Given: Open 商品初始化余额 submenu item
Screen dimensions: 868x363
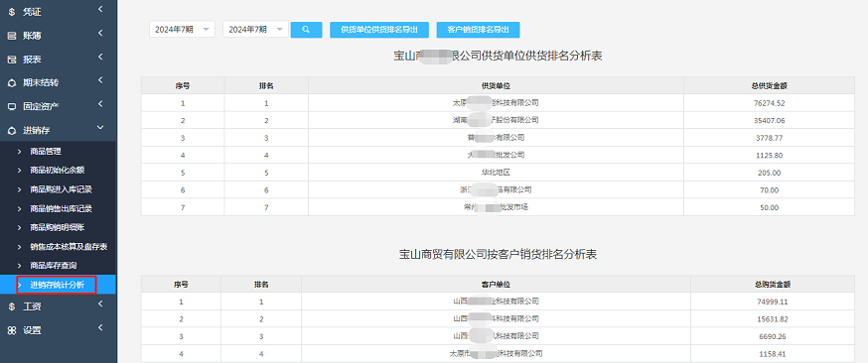Looking at the screenshot, I should (58, 171).
